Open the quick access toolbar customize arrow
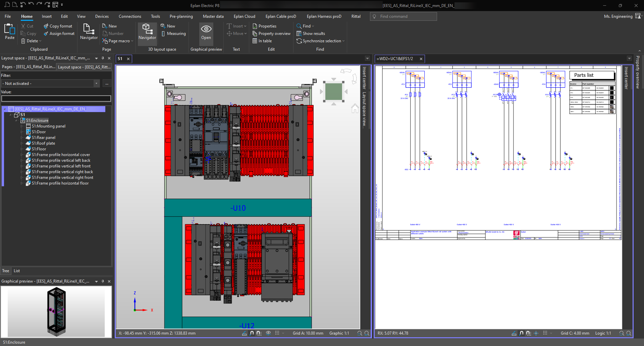 pyautogui.click(x=62, y=5)
